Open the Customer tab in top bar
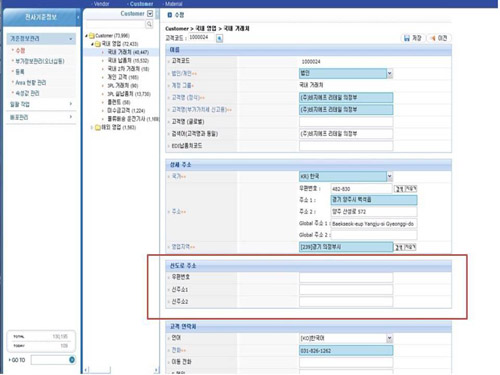The width and height of the screenshot is (500, 375). [141, 4]
